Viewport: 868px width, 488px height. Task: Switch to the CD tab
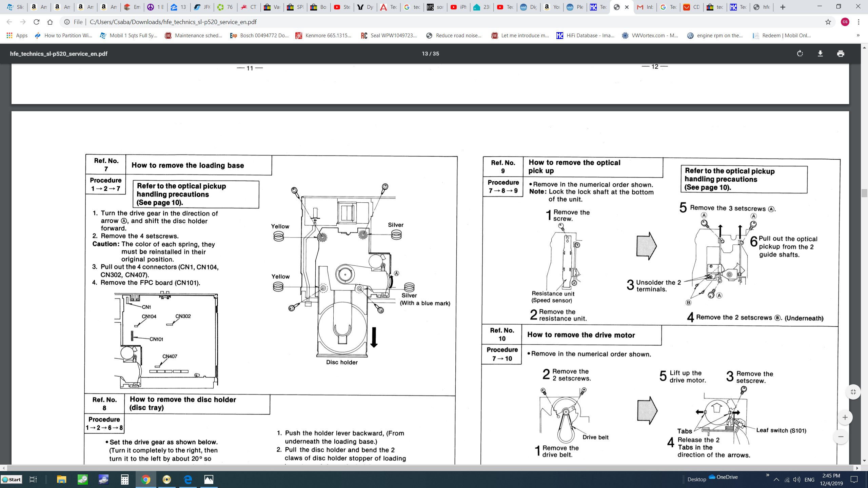[x=692, y=7]
